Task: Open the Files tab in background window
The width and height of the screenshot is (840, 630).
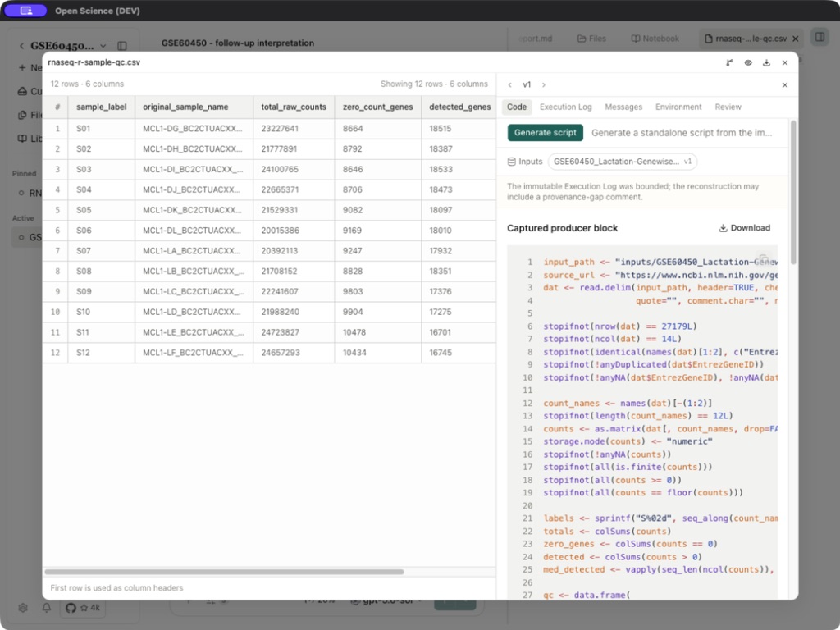Action: (x=591, y=39)
